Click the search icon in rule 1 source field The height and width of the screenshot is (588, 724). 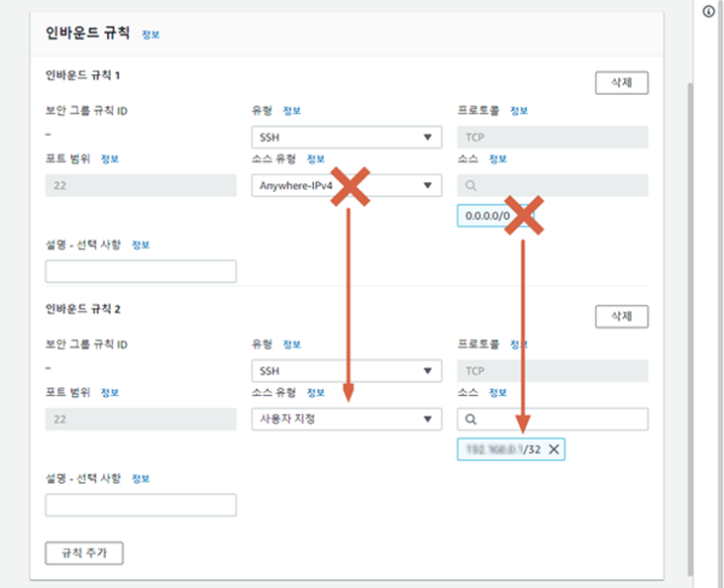point(470,185)
